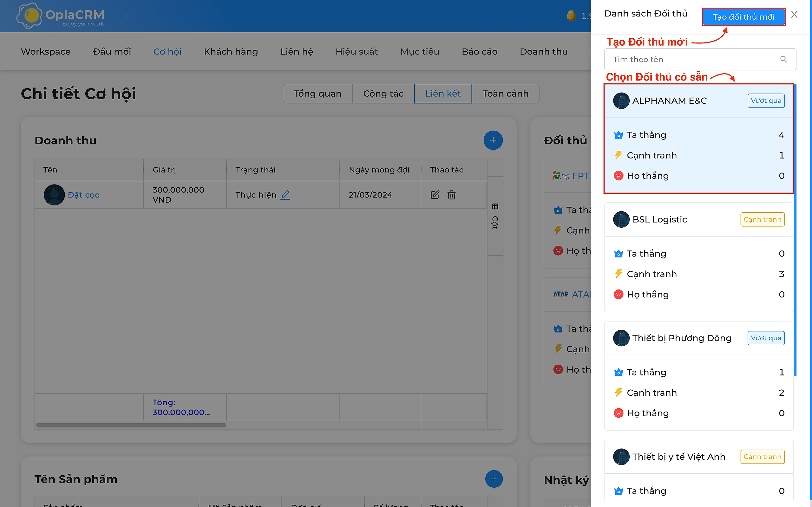
Task: Open the Cột columns side panel
Action: [x=495, y=216]
